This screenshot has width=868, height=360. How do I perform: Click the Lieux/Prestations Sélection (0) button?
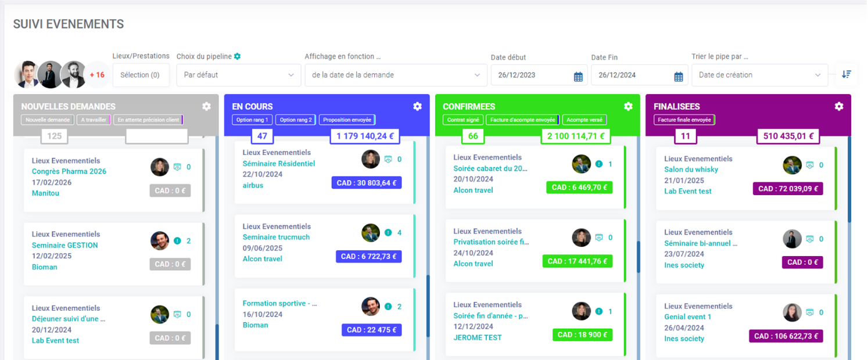point(141,75)
